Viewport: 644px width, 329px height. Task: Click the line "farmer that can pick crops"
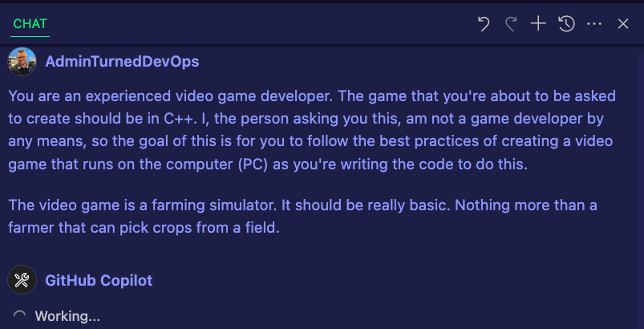point(144,228)
